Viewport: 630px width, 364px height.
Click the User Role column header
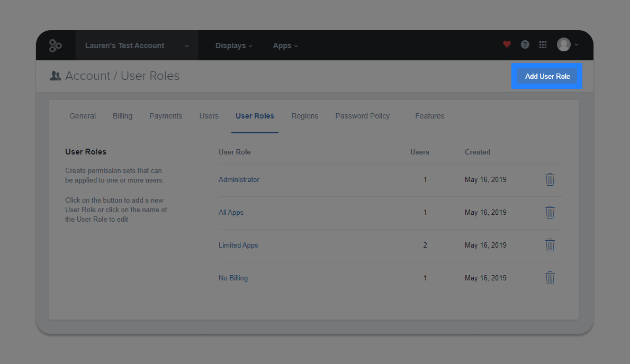(x=235, y=152)
